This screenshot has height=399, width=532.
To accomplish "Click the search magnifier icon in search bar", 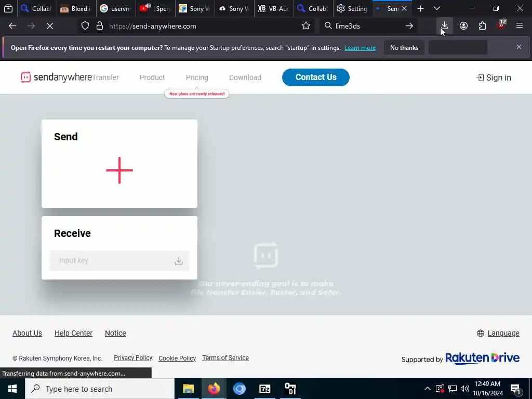I will pyautogui.click(x=328, y=26).
